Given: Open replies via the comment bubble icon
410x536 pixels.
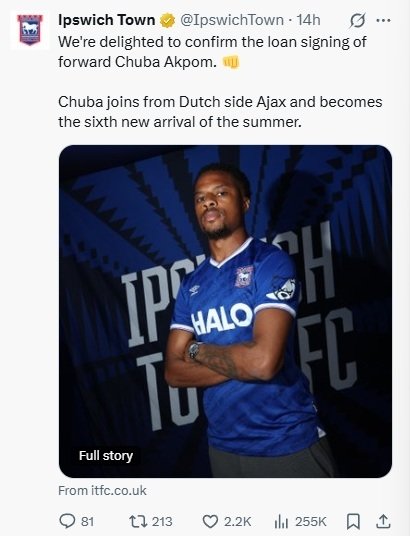Looking at the screenshot, I should click(x=67, y=521).
